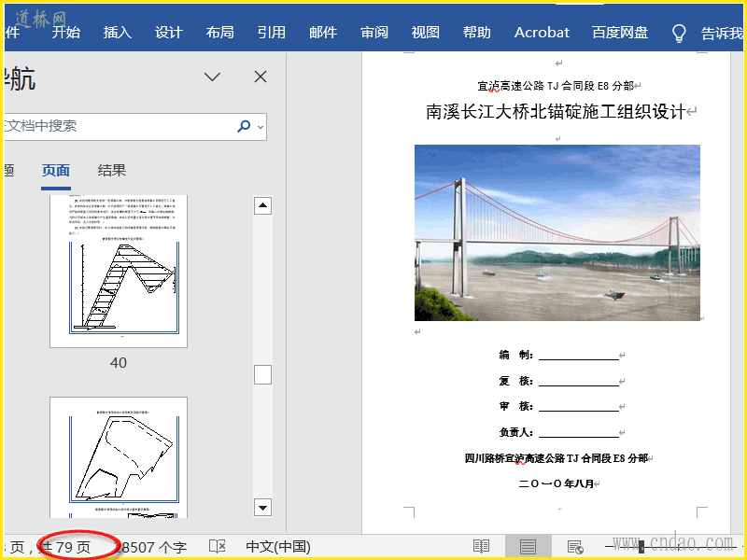Click the 共 79 页 page count
The height and width of the screenshot is (560, 747).
(64, 547)
